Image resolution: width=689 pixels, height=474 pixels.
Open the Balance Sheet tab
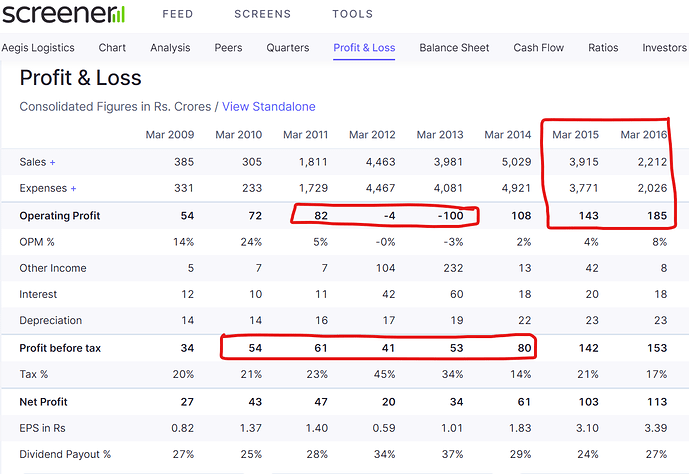[x=454, y=48]
